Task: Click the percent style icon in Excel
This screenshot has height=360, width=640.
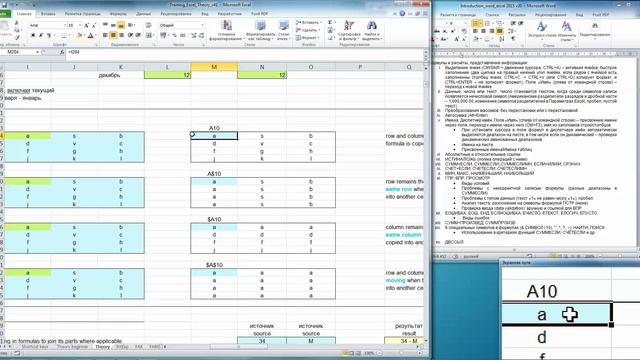Action: point(174,36)
